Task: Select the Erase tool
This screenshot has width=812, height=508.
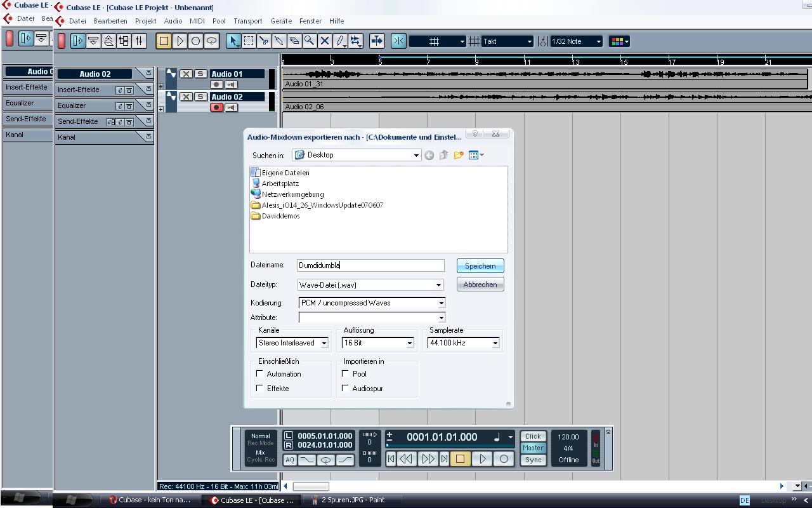Action: 294,41
